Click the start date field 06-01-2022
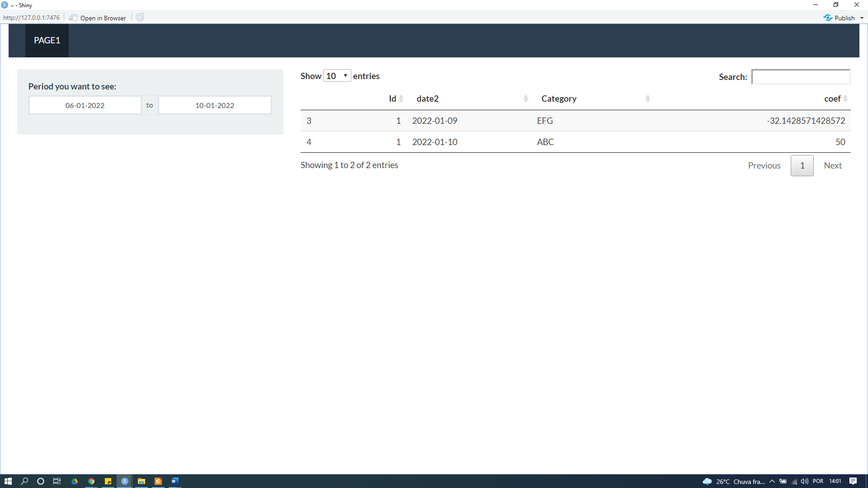This screenshot has width=868, height=488. [x=85, y=105]
